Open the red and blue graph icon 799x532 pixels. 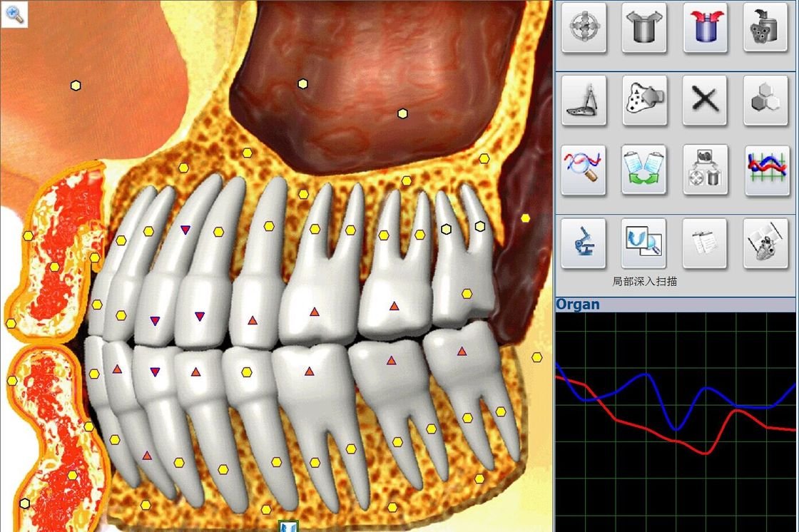click(765, 170)
